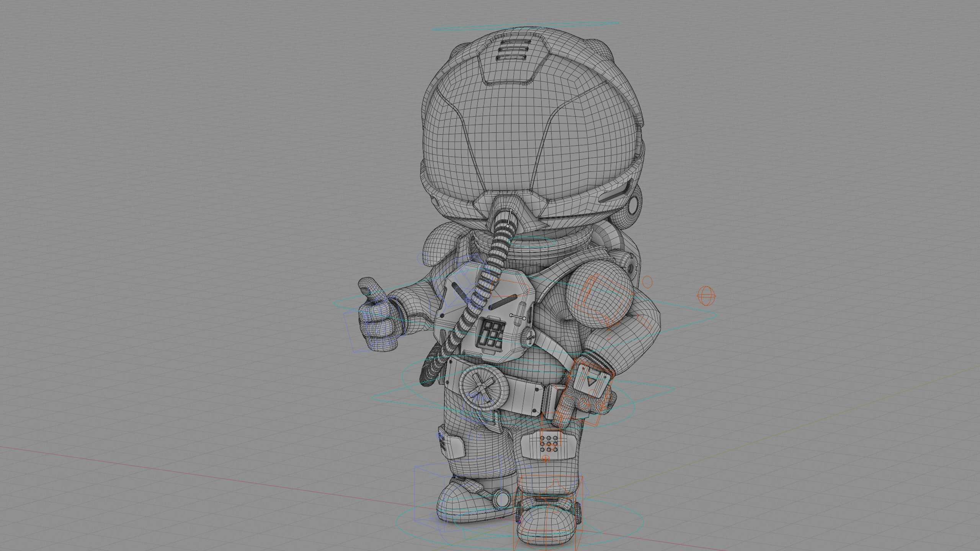Select the small orange circle control near shoulder
The height and width of the screenshot is (551, 980).
point(647,282)
